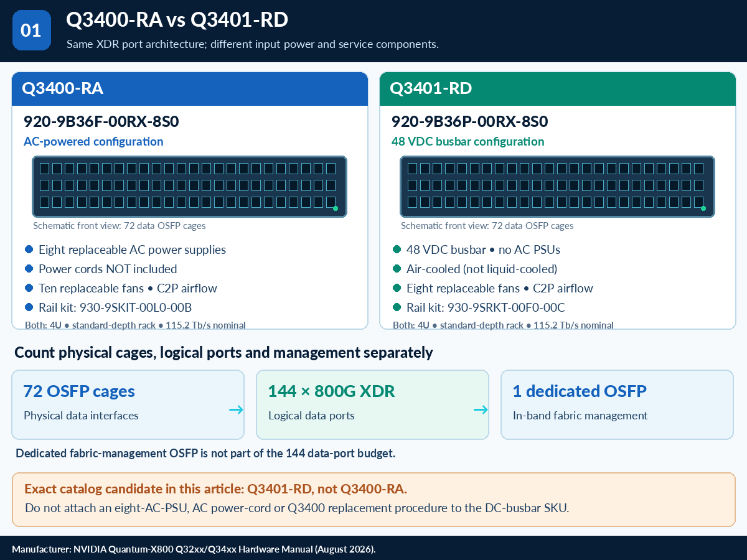
Task: Click the '144 × 800G XDR' heading
Action: tap(331, 391)
